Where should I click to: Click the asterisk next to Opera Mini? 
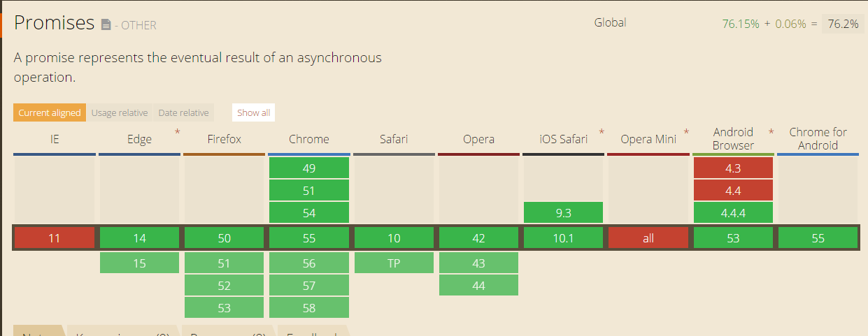[687, 131]
